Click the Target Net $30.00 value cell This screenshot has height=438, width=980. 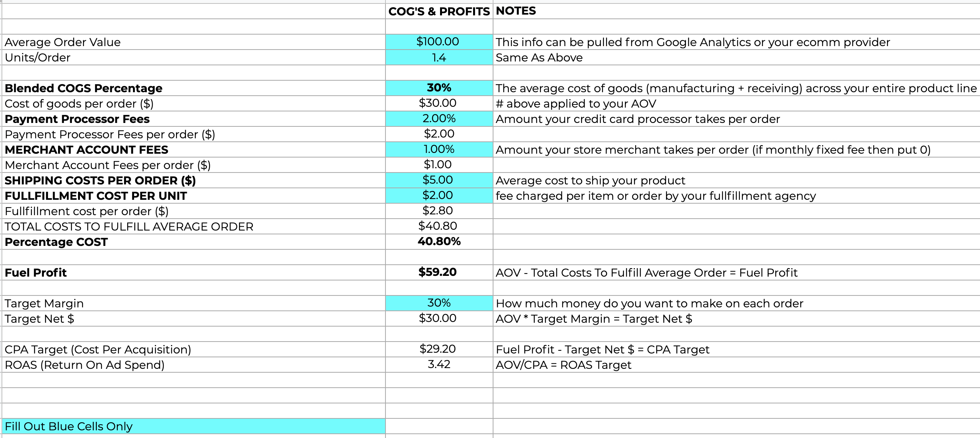click(438, 318)
